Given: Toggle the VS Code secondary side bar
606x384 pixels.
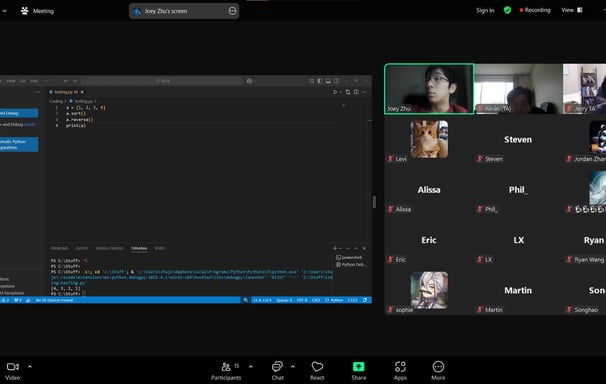Looking at the screenshot, I should [x=337, y=81].
